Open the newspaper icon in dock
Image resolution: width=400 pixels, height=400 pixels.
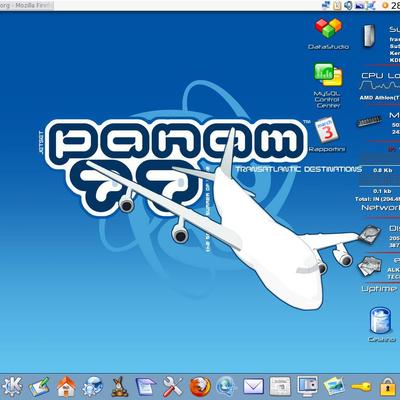pos(280,387)
